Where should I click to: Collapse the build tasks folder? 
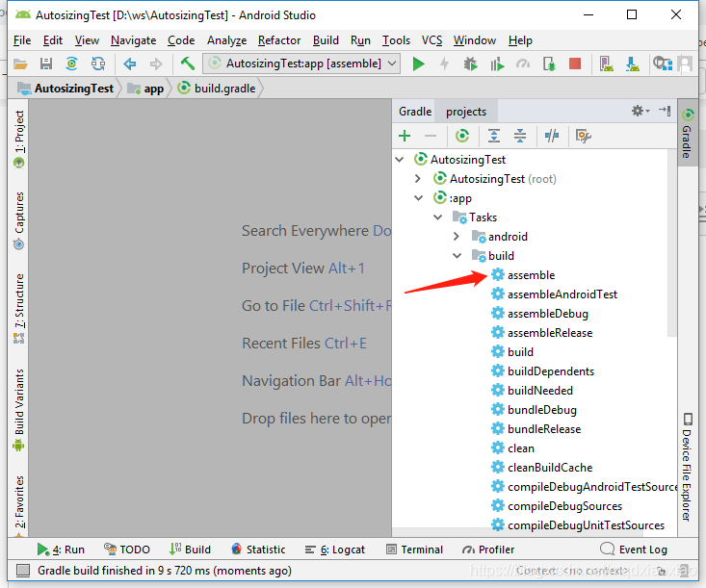[457, 256]
